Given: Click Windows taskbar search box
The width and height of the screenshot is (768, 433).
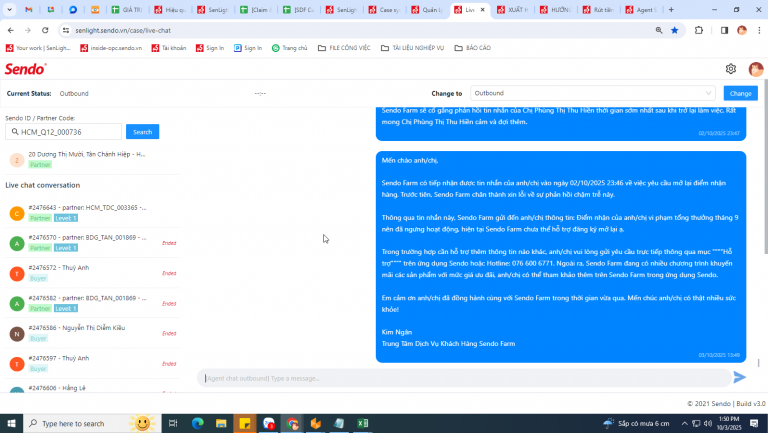Looking at the screenshot, I should 92,423.
